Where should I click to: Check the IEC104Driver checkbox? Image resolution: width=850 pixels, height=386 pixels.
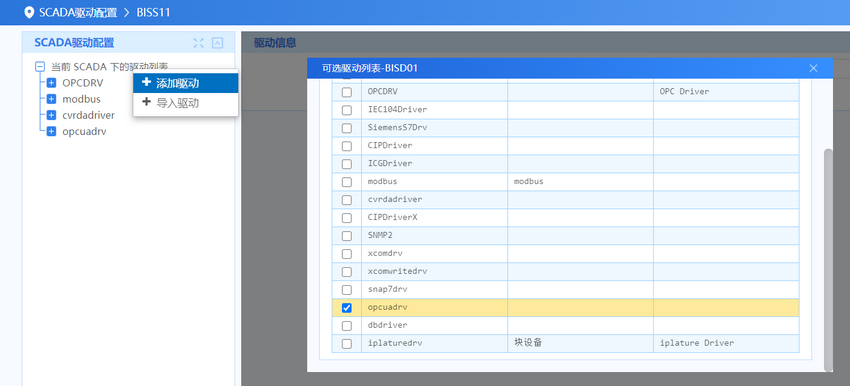coord(347,111)
